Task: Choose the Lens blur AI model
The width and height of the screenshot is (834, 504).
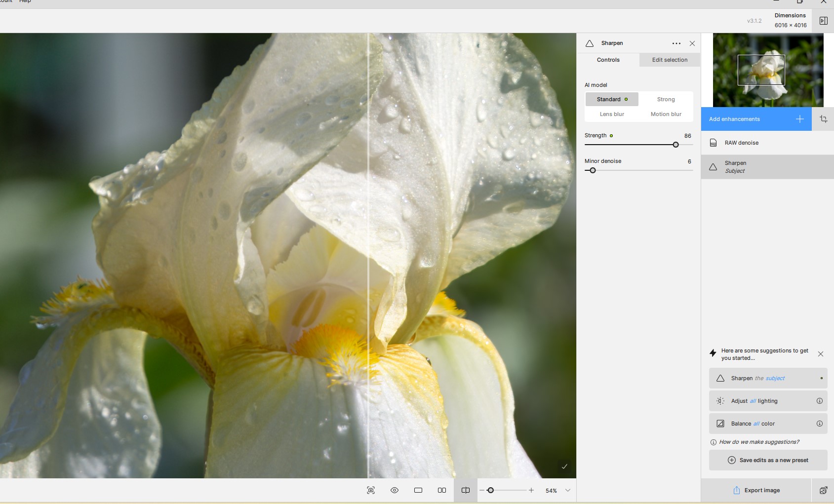Action: coord(612,114)
